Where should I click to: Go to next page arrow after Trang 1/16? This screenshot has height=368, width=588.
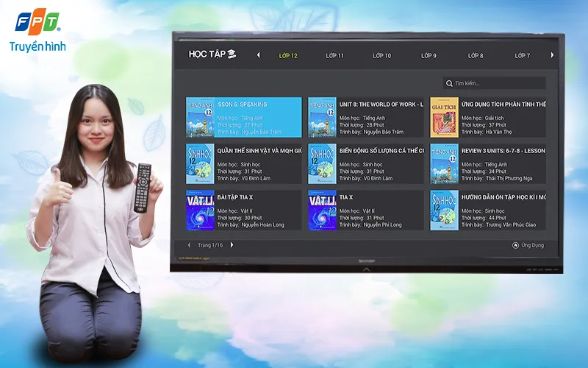point(232,245)
